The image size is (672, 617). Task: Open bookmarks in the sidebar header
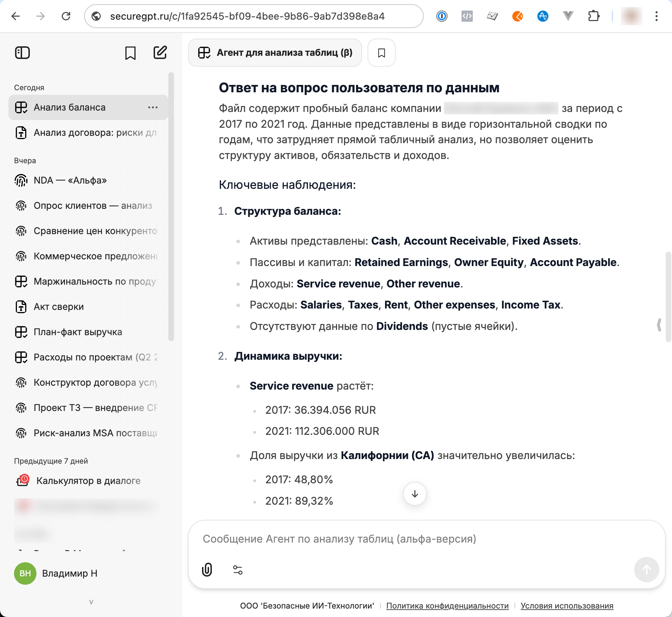tap(130, 53)
